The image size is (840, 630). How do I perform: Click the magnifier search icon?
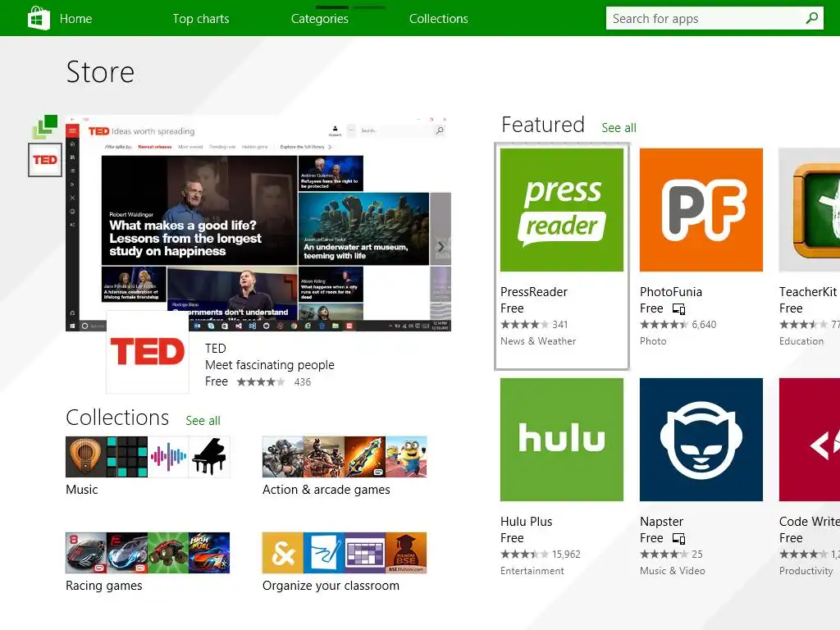click(x=811, y=18)
